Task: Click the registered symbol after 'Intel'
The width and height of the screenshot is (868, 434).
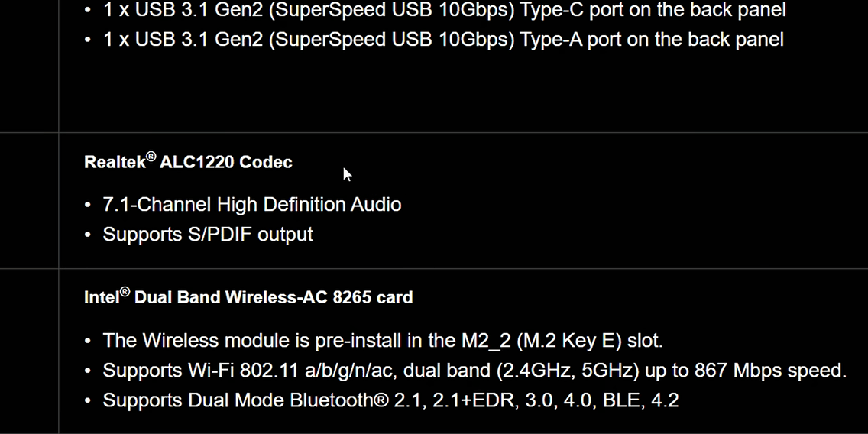Action: pos(125,293)
